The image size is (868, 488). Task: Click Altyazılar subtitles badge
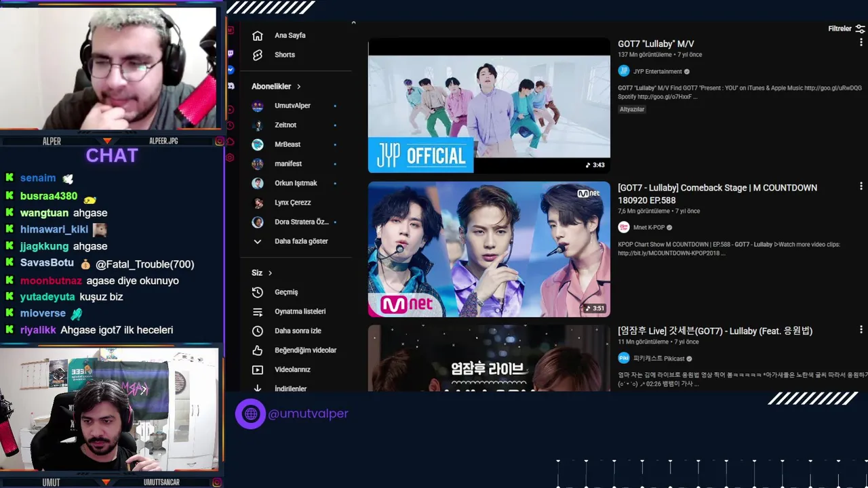tap(632, 109)
